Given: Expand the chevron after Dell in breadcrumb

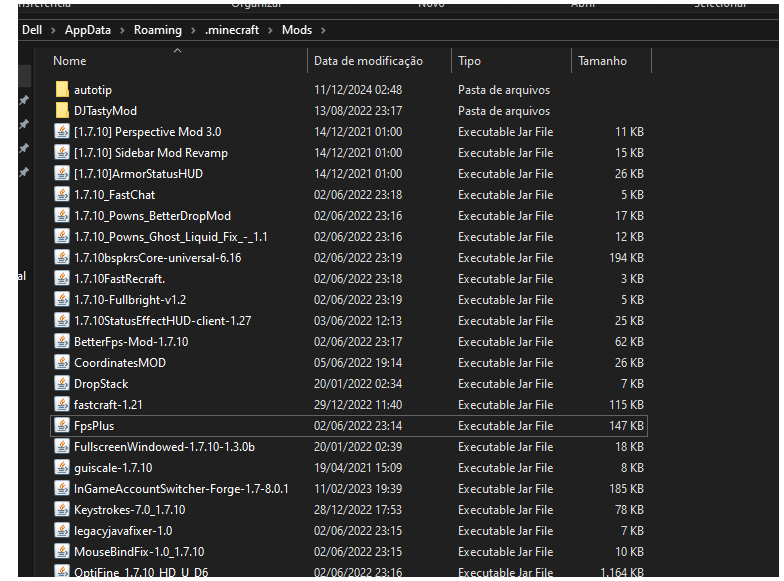Looking at the screenshot, I should click(x=53, y=30).
